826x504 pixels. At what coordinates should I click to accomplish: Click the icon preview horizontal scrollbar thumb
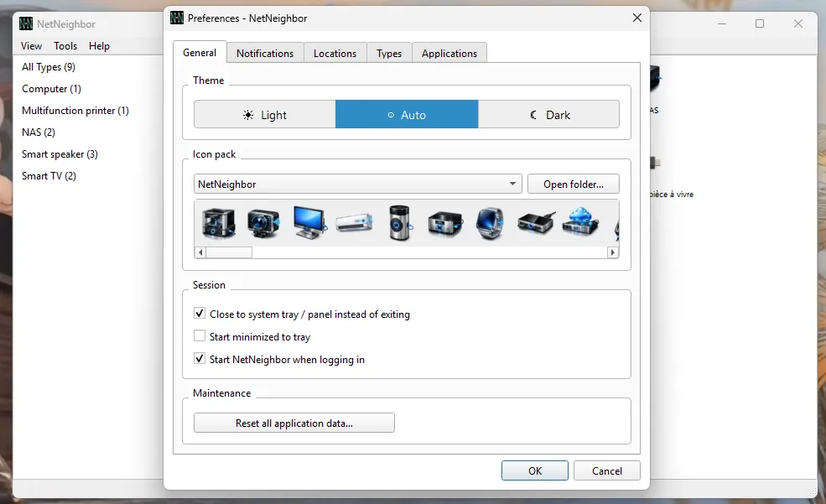coord(229,252)
